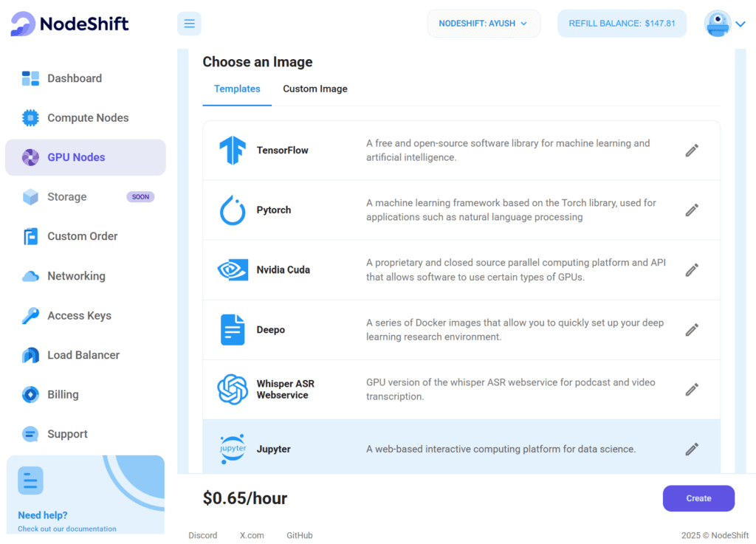Image resolution: width=756 pixels, height=544 pixels.
Task: Click the TensorFlow logo icon
Action: pyautogui.click(x=233, y=151)
